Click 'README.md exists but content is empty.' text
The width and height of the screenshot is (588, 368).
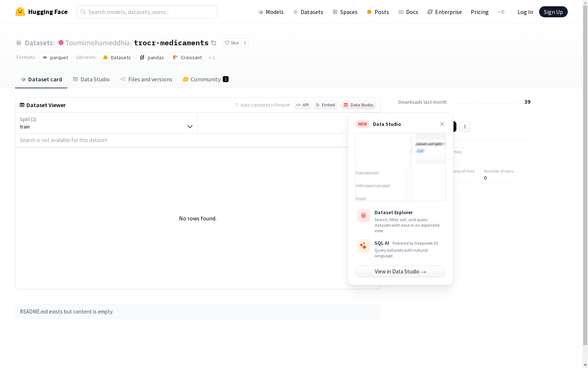(67, 311)
